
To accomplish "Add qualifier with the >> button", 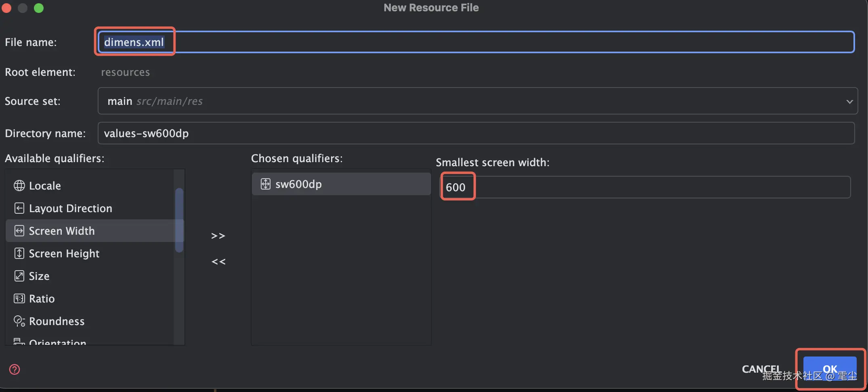I will click(218, 236).
